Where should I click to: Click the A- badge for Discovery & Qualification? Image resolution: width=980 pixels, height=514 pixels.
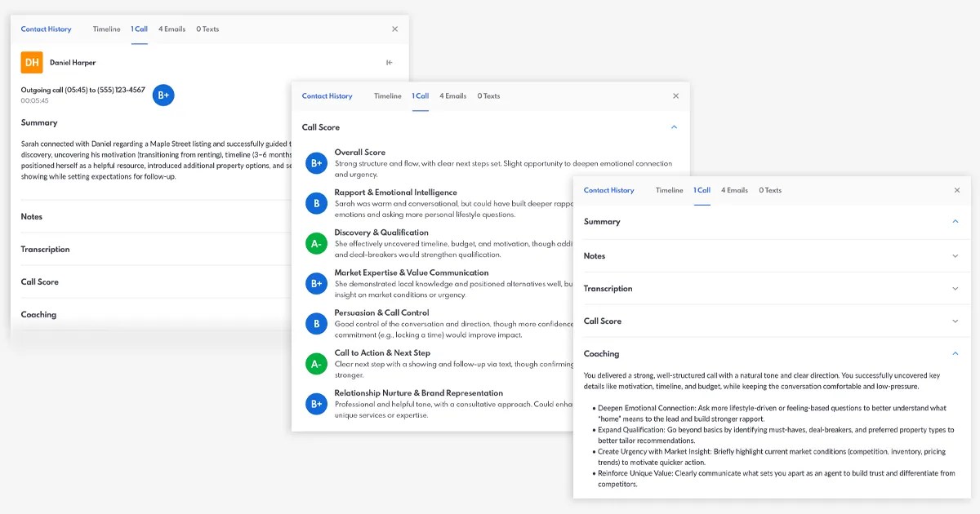click(x=316, y=243)
